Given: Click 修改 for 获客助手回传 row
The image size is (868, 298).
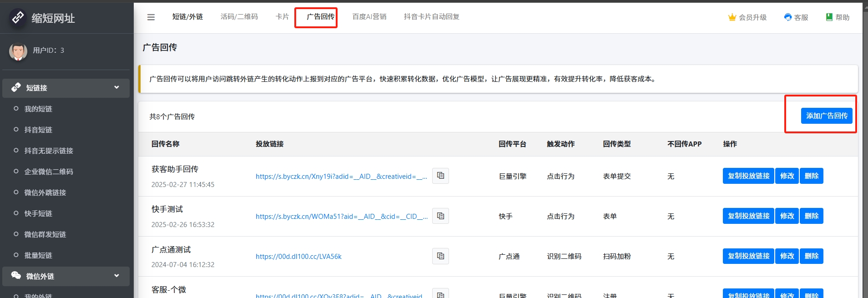Looking at the screenshot, I should (787, 176).
